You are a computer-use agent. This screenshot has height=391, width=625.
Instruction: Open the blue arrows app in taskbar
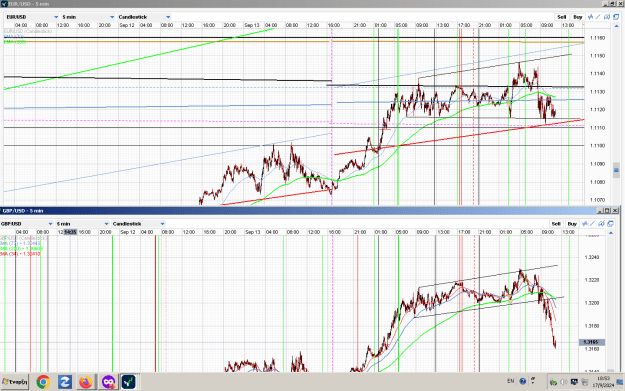[65, 382]
